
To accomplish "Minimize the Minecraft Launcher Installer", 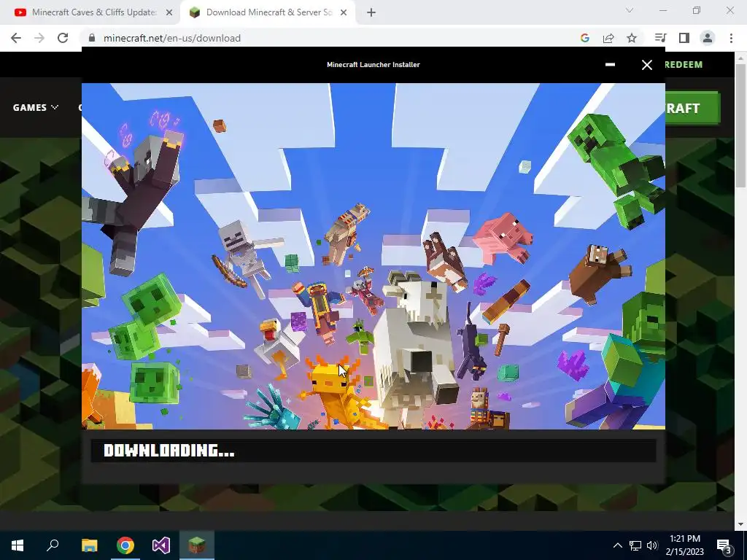I will (x=610, y=64).
